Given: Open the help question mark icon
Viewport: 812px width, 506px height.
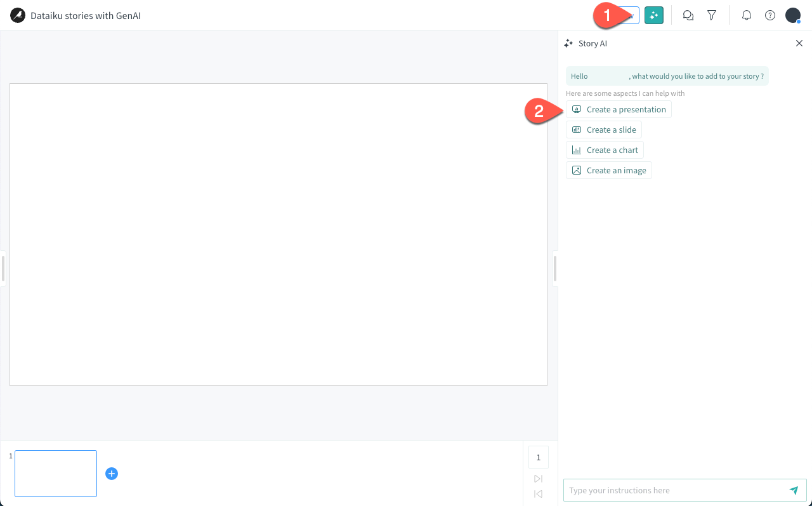Looking at the screenshot, I should tap(769, 15).
